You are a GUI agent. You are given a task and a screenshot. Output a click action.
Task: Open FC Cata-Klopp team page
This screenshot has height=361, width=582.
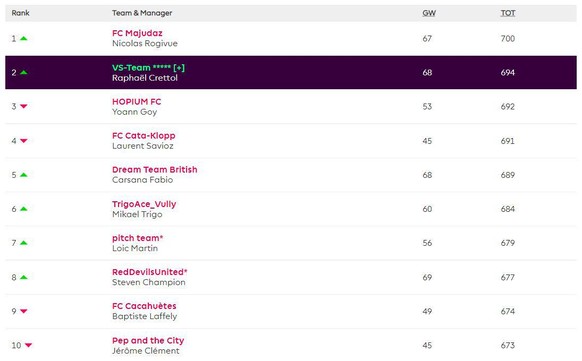(143, 135)
